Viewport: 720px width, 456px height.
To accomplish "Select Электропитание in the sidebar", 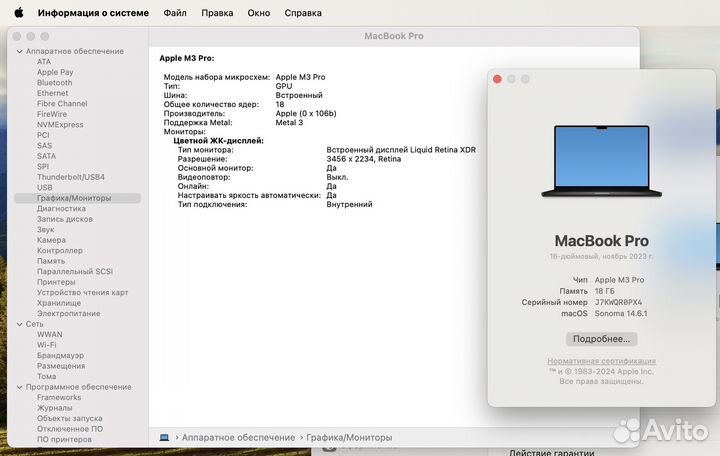I will pyautogui.click(x=68, y=314).
